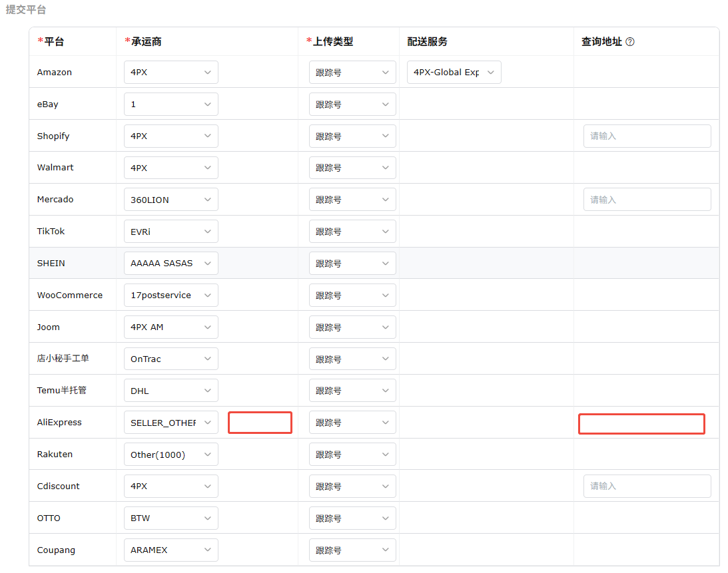Open the Coupang upload type dropdown
Screen dimensions: 728x573
[x=352, y=550]
